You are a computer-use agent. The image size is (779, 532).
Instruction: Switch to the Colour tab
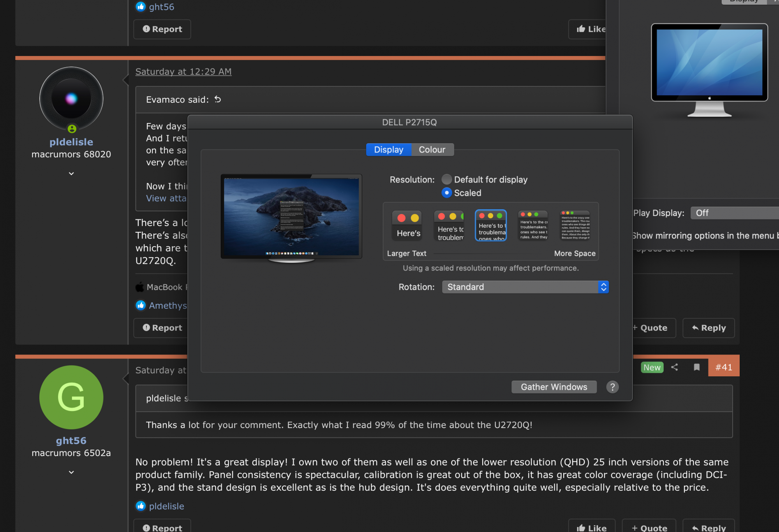click(x=432, y=150)
